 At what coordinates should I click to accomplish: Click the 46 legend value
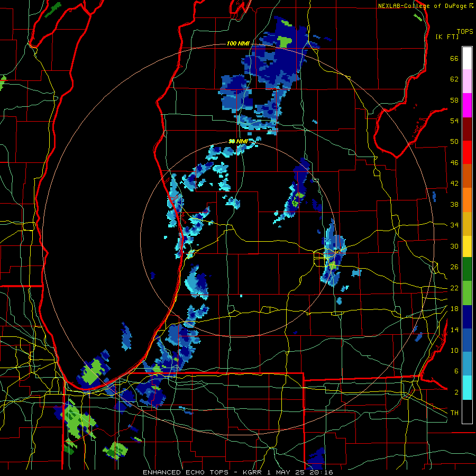tap(454, 162)
